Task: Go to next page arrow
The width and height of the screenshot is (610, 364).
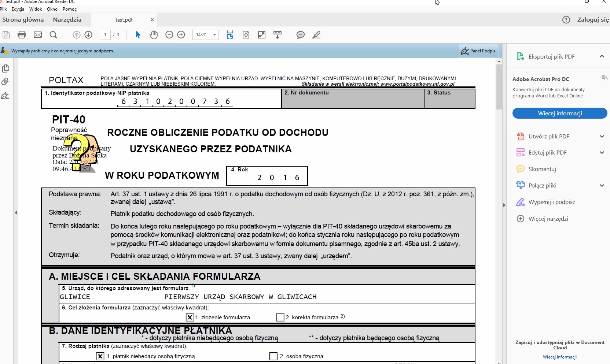Action: 88,35
